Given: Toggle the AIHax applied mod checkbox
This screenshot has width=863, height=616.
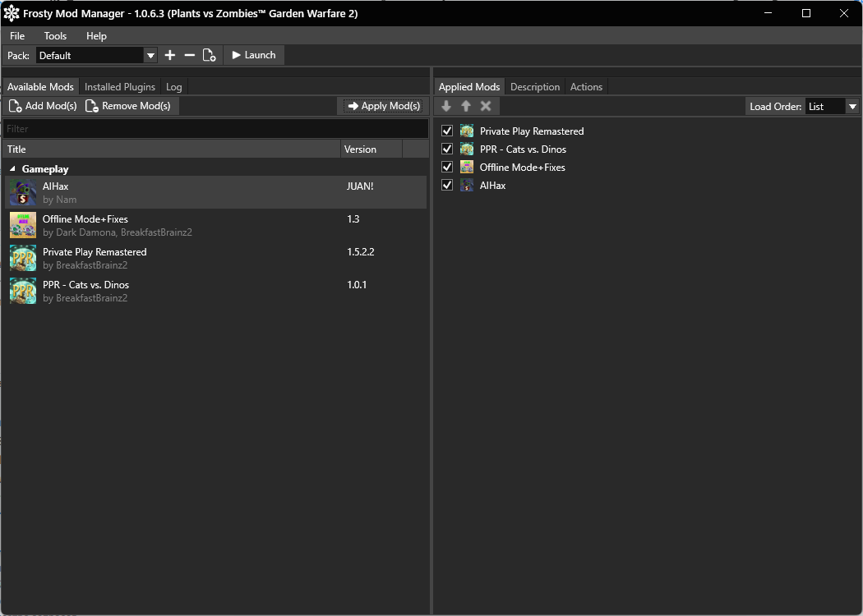Looking at the screenshot, I should [447, 186].
